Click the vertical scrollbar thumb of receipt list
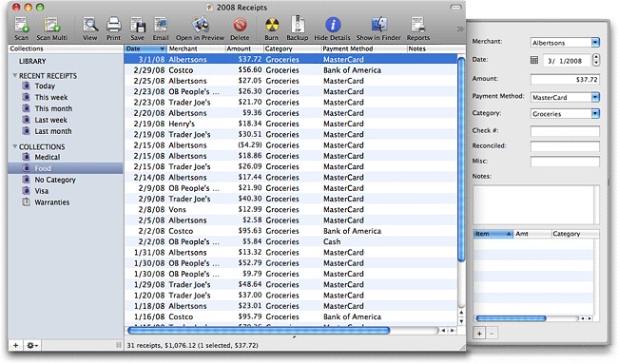This screenshot has width=618, height=364. pyautogui.click(x=461, y=159)
